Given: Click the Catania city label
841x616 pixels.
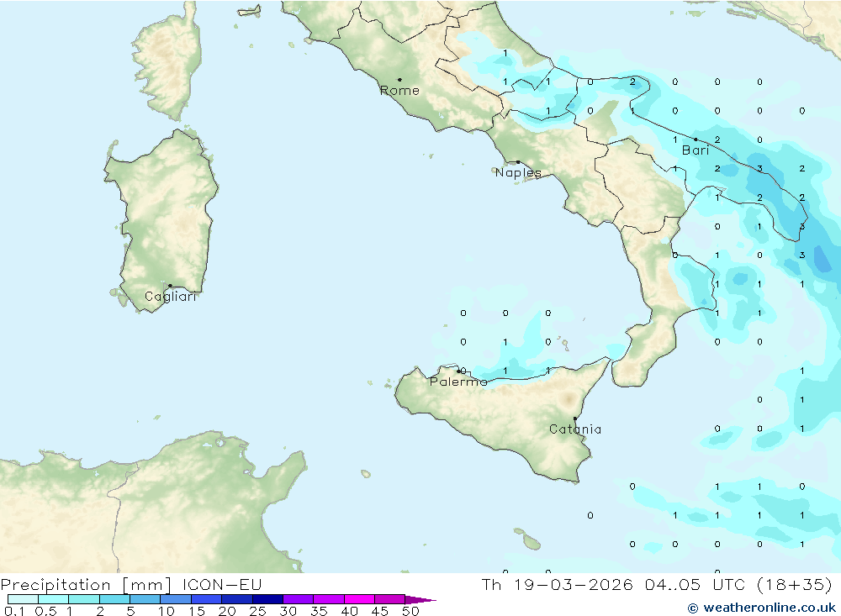Looking at the screenshot, I should click(x=575, y=429).
